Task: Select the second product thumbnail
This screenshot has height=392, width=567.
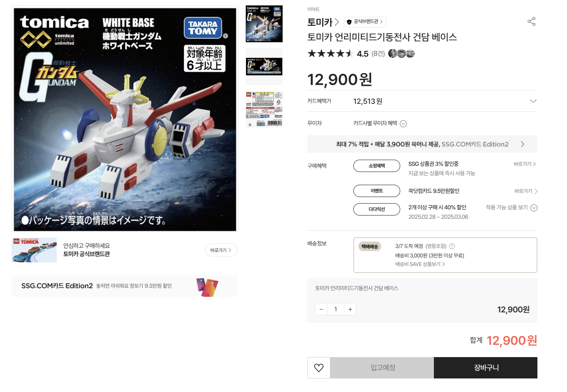Action: coord(264,66)
